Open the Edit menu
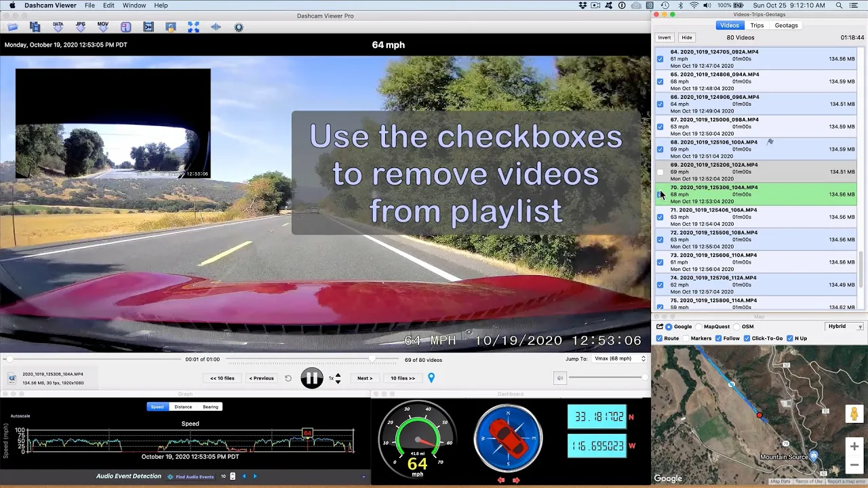 [108, 5]
